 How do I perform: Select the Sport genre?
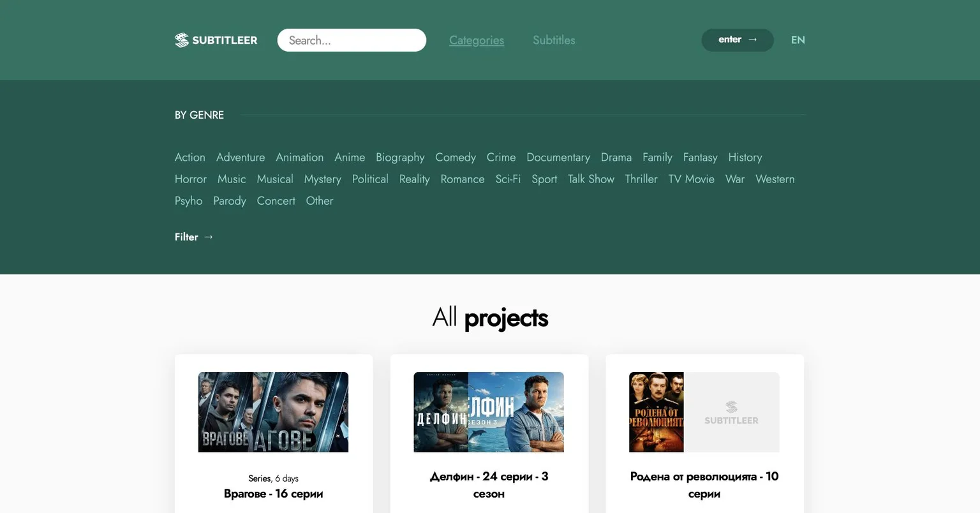tap(544, 179)
